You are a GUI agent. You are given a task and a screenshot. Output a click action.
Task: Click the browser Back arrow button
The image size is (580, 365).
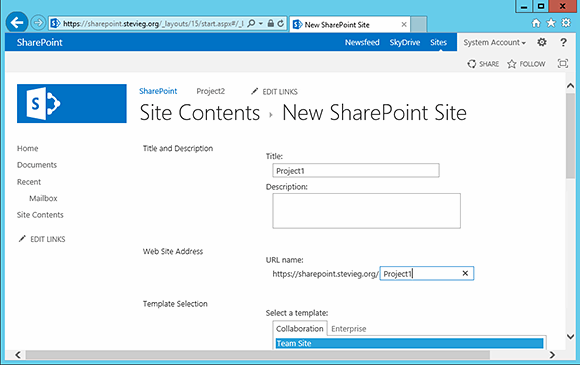[17, 23]
